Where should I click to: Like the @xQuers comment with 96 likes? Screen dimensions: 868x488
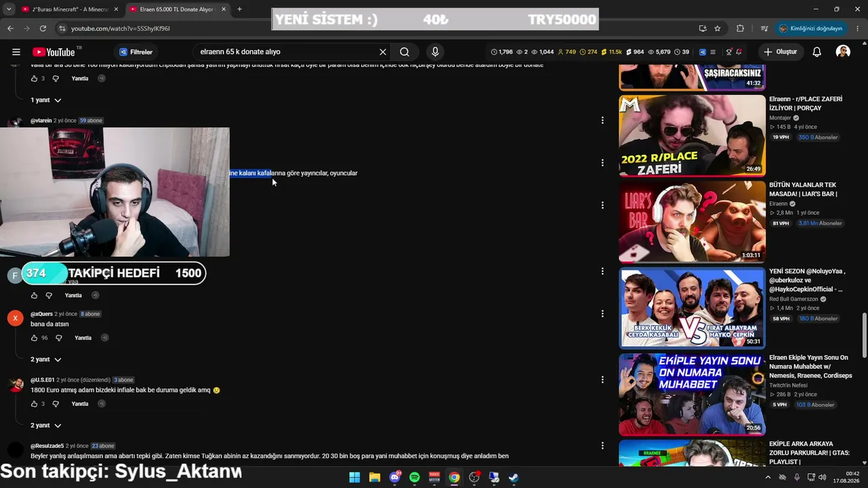(x=34, y=338)
